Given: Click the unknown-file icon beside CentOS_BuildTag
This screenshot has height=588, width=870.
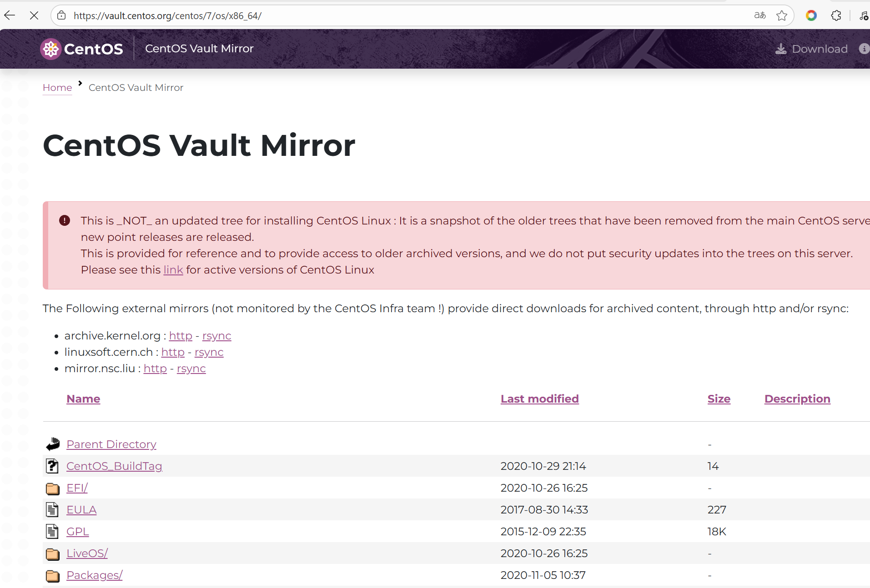Looking at the screenshot, I should click(52, 466).
